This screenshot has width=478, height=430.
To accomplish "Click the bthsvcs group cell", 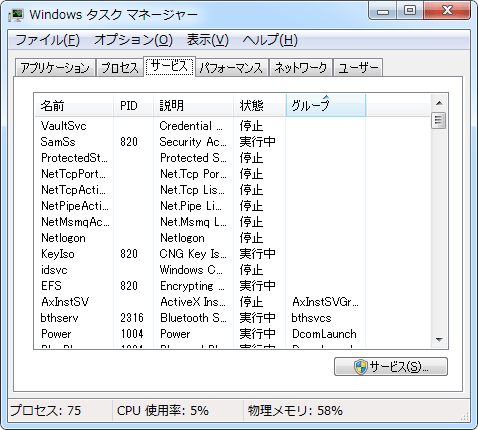I will pyautogui.click(x=311, y=318).
